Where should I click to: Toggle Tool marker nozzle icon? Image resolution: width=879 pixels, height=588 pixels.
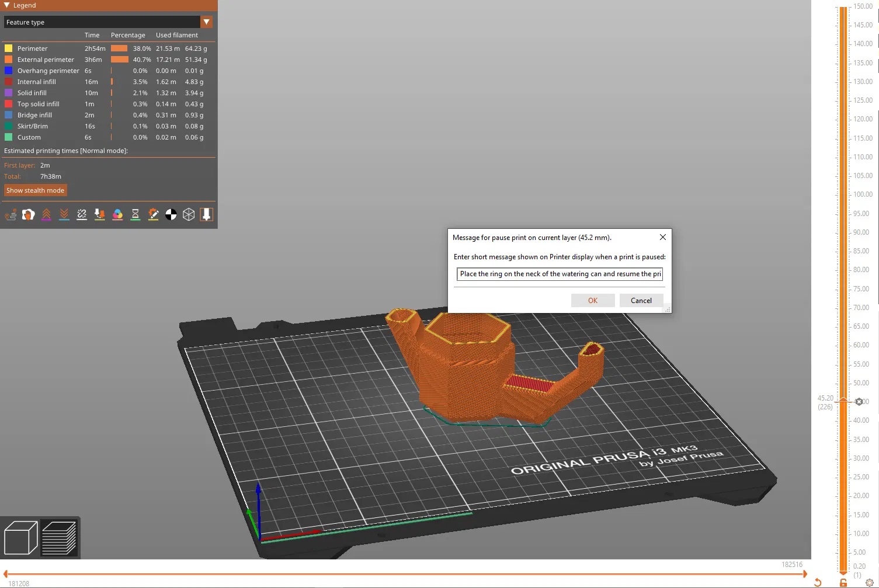point(206,215)
